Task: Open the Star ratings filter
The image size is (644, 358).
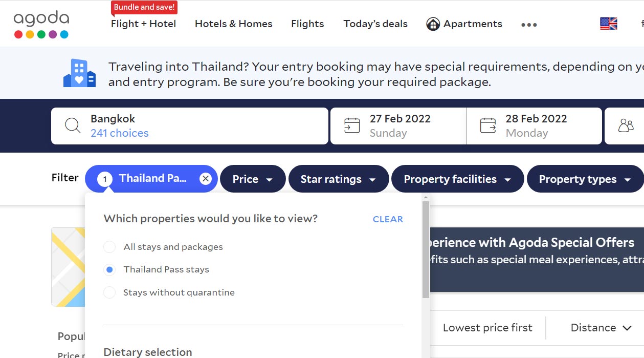Action: 339,179
